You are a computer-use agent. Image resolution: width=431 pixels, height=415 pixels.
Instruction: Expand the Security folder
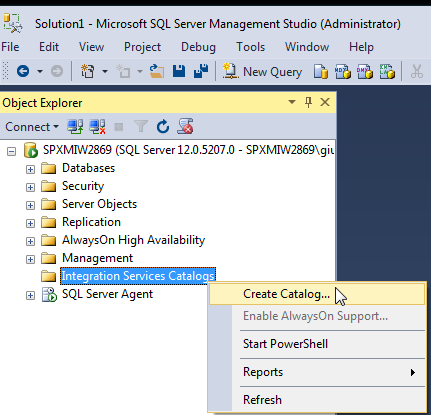click(x=30, y=187)
